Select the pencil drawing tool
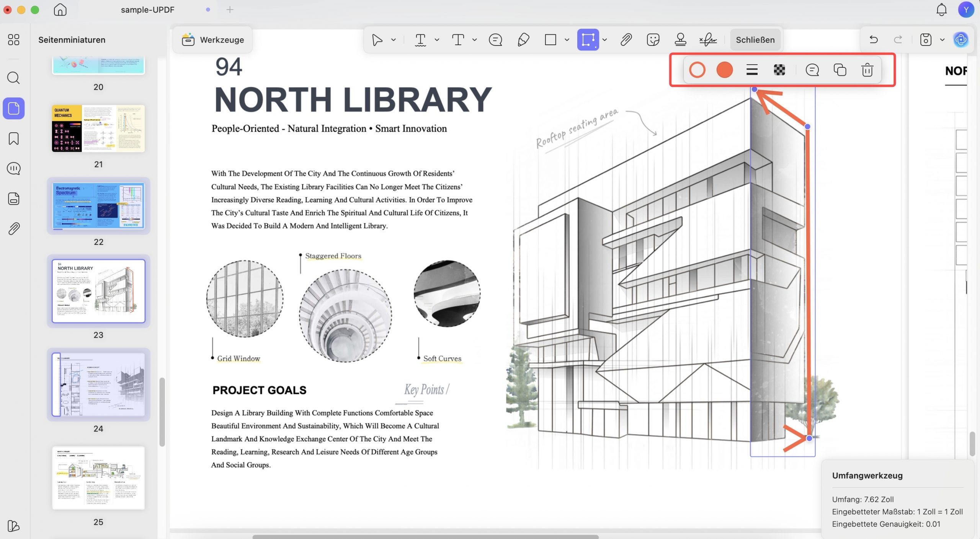Image resolution: width=980 pixels, height=539 pixels. click(523, 40)
